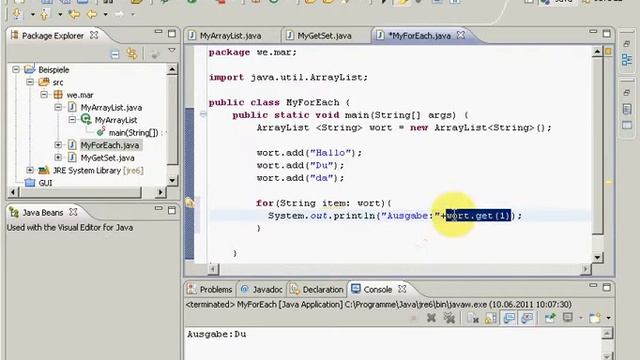Collapse the MyArrayList class node
The image size is (640, 360).
click(x=72, y=120)
